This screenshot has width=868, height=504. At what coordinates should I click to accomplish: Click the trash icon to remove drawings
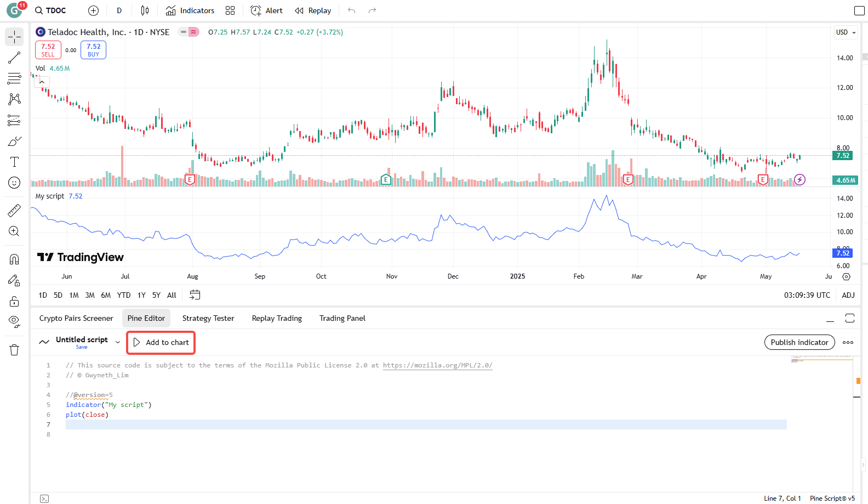[x=14, y=350]
